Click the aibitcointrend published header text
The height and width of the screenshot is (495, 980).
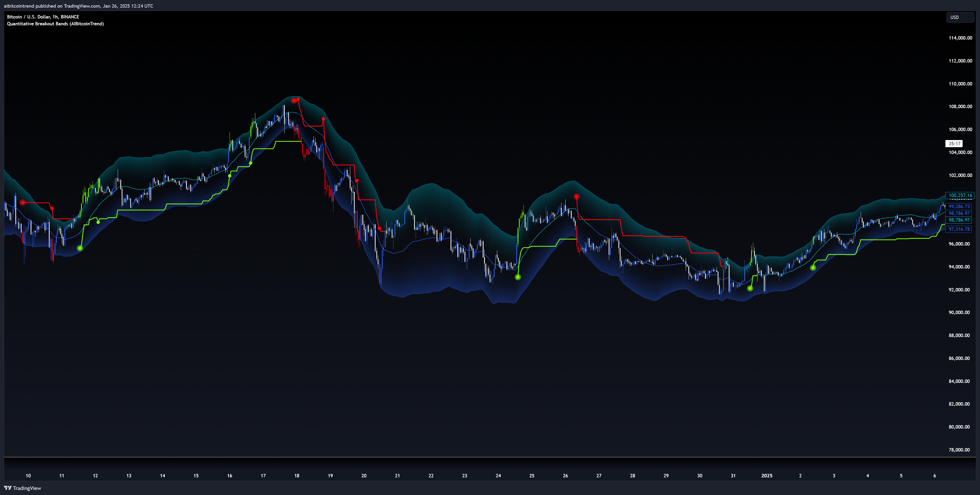[x=78, y=6]
